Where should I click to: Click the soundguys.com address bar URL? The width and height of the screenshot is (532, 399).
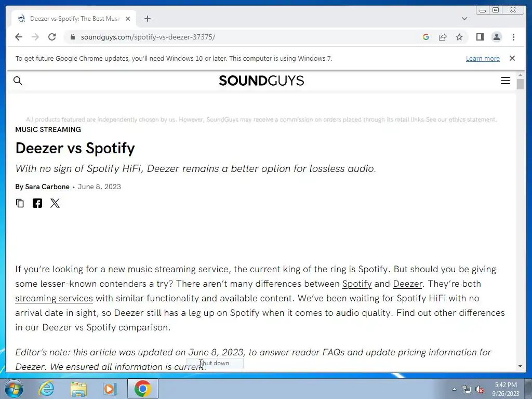tap(148, 37)
